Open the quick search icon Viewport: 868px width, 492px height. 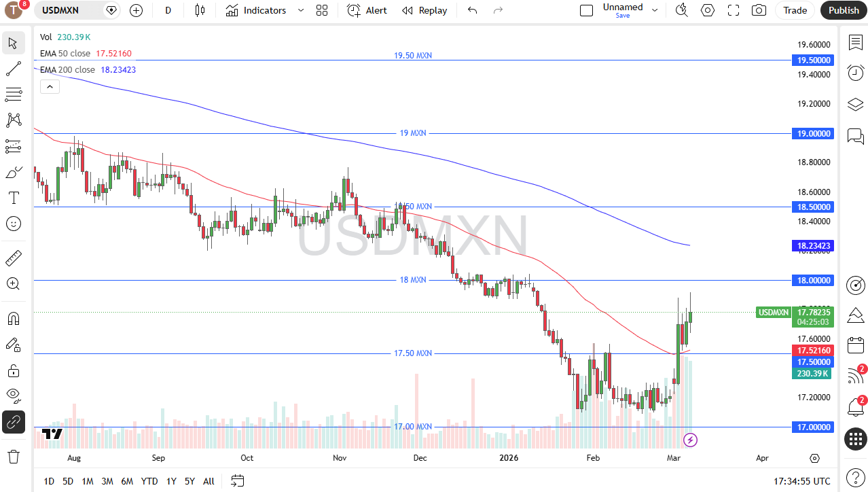click(x=682, y=10)
